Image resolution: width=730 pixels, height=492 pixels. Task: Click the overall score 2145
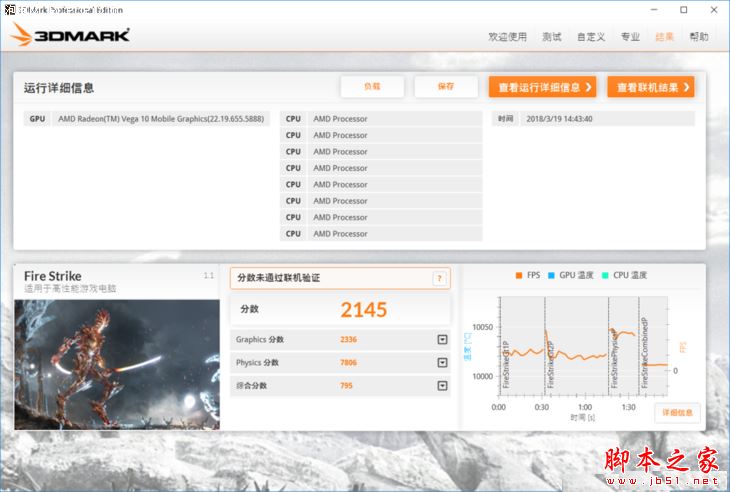(x=364, y=310)
